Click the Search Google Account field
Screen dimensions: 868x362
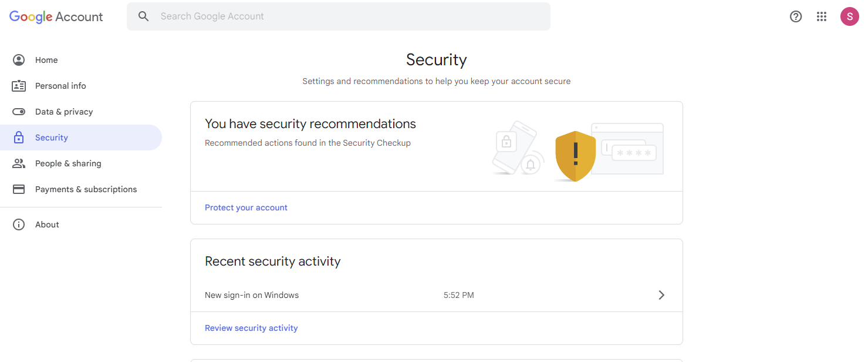[x=339, y=16]
